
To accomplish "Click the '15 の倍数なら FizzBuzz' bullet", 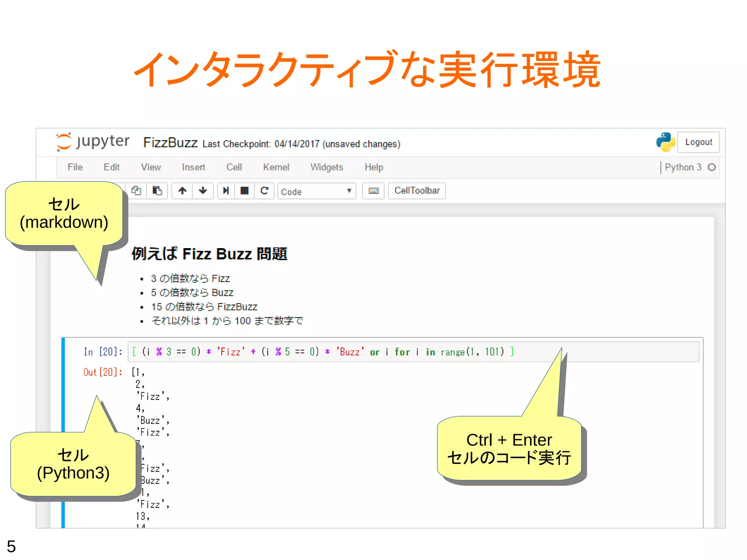I will point(204,307).
